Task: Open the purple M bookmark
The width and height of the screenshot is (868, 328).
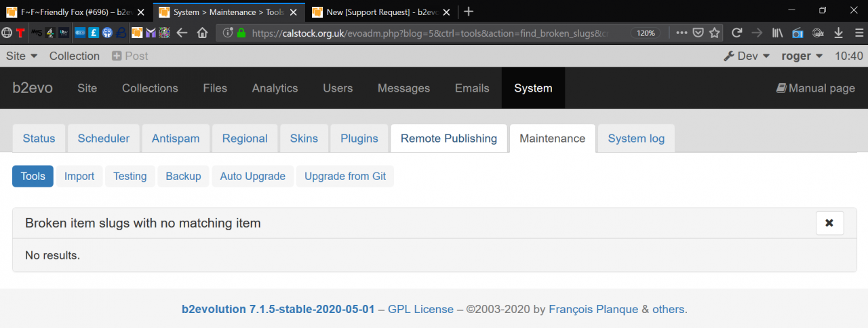Action: pyautogui.click(x=151, y=33)
